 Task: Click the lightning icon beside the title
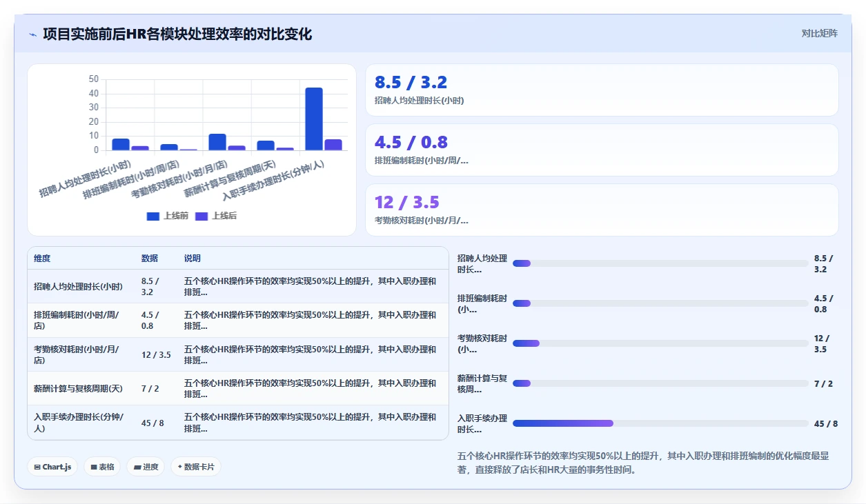[x=32, y=34]
